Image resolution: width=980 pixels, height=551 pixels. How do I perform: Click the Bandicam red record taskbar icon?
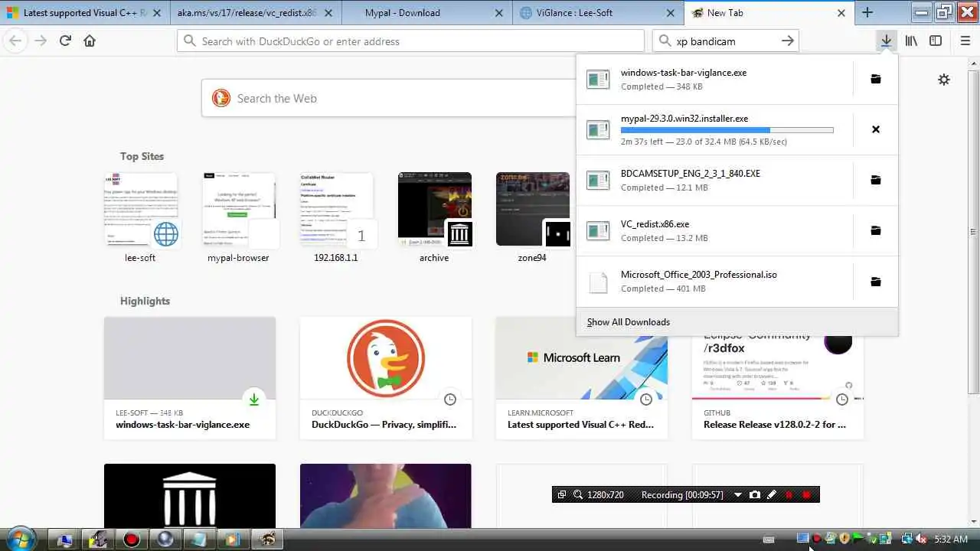coord(132,540)
